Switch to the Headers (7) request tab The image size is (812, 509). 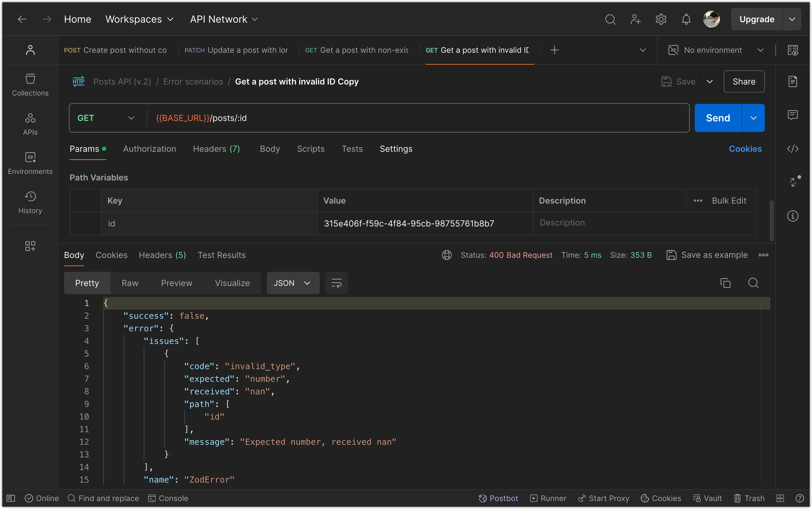click(x=217, y=148)
